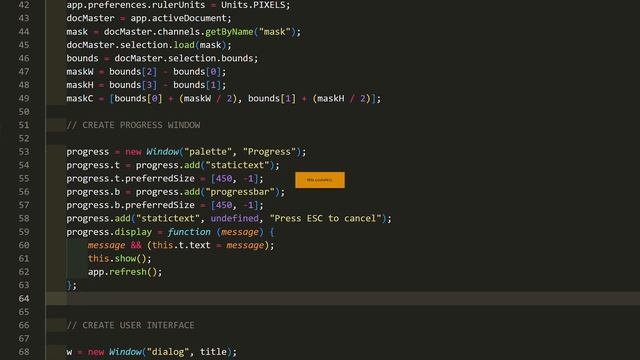Click the 'new' keyword on line 53
Image resolution: width=640 pixels, height=360 pixels.
133,151
